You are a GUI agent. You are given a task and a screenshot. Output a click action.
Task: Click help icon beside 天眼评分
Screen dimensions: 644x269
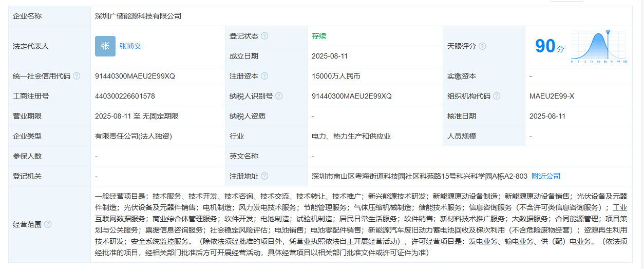[482, 46]
